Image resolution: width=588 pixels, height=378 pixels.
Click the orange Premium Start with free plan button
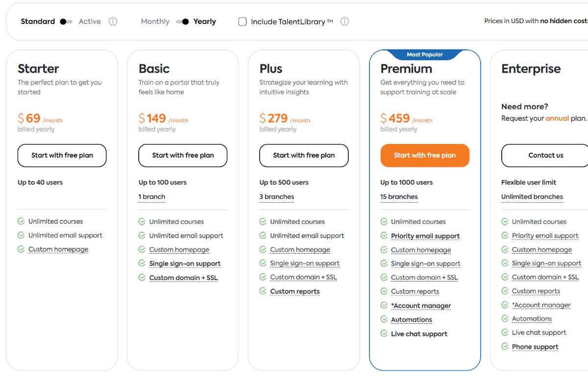[x=425, y=155]
